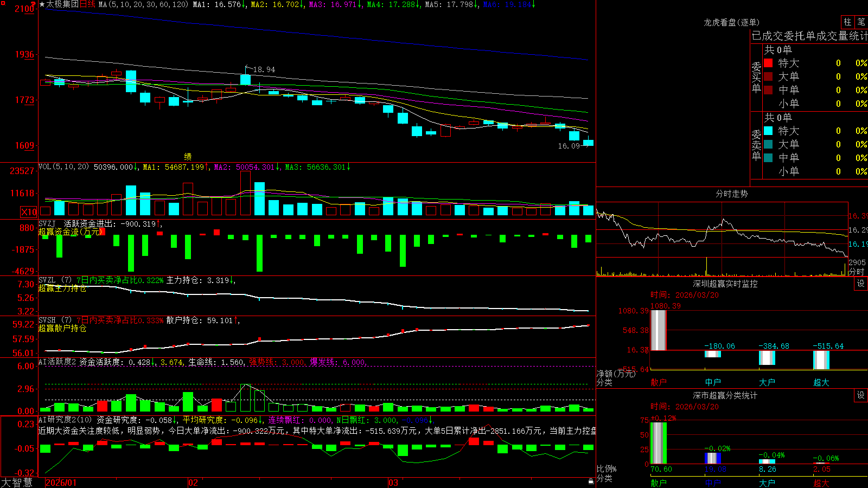Click the lock icon at chart bottom-right
The width and height of the screenshot is (868, 488).
(591, 481)
